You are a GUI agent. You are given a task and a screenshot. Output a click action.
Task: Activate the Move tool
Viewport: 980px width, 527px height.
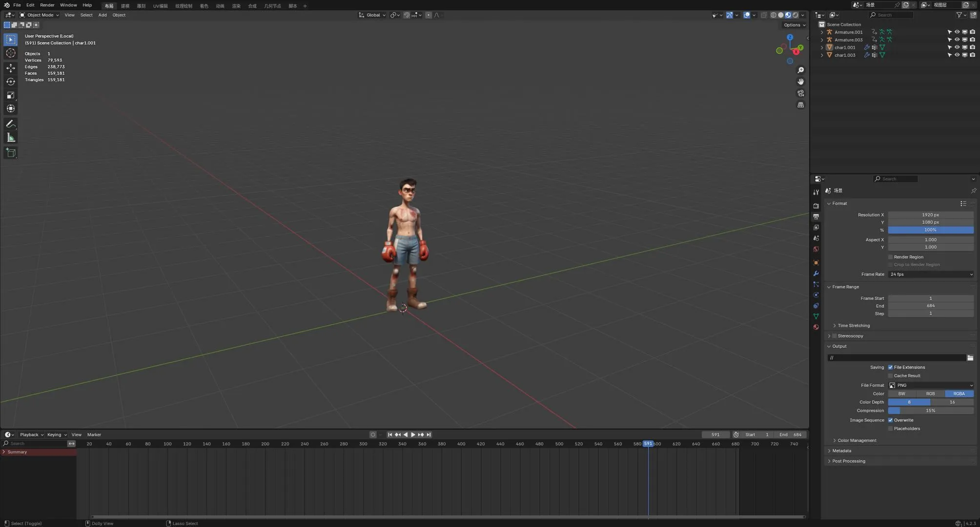point(11,68)
